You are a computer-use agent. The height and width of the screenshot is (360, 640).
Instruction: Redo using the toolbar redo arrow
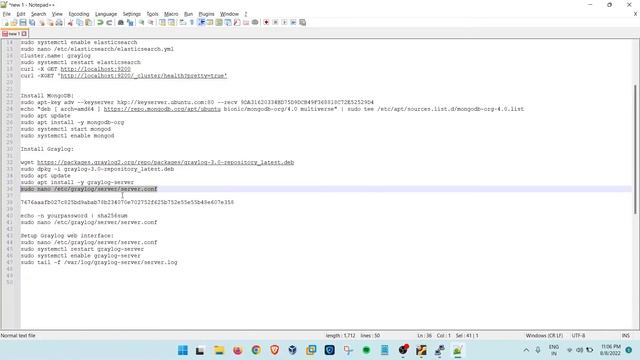(109, 22)
